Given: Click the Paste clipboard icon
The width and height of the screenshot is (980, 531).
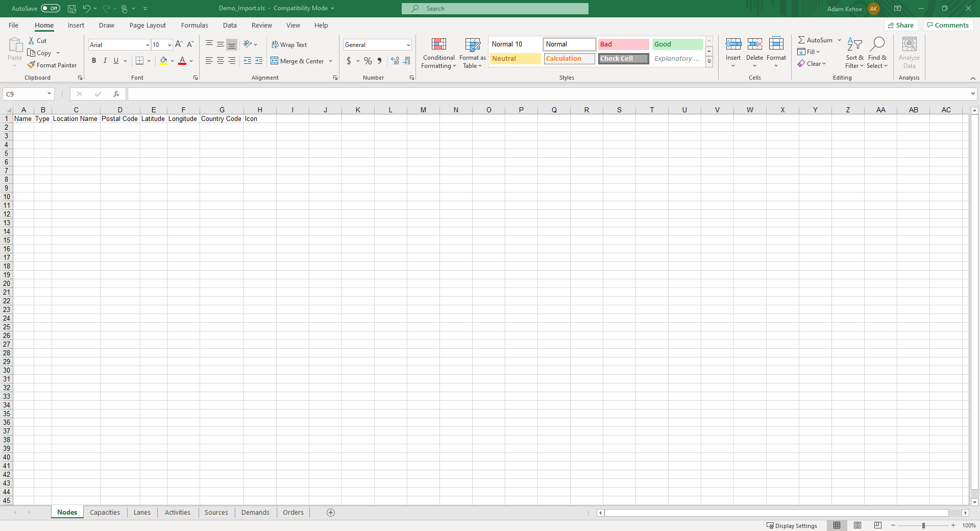Looking at the screenshot, I should click(15, 45).
